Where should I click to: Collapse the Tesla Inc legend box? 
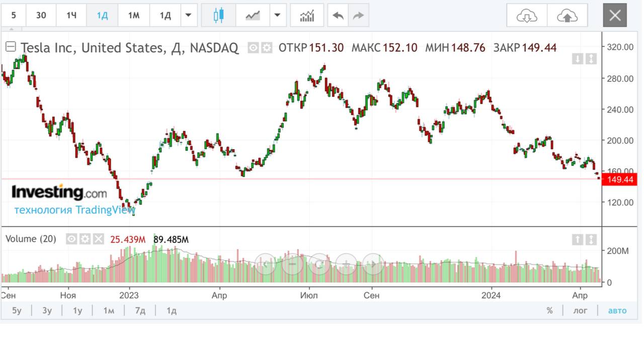point(11,47)
